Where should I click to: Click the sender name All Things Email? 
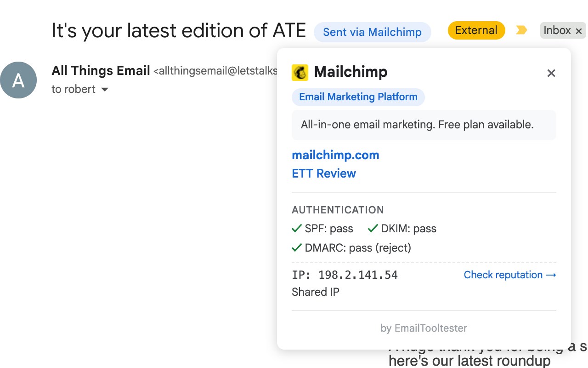click(x=101, y=70)
